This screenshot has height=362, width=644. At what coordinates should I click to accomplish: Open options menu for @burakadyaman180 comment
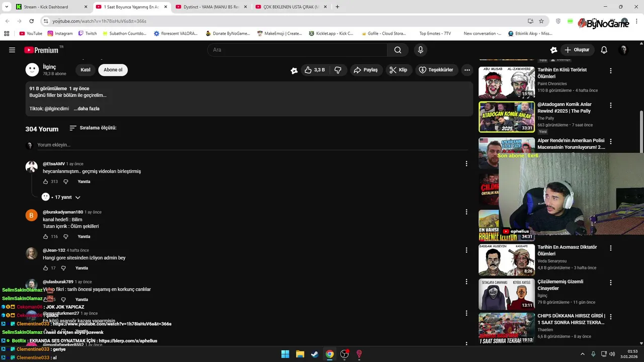pos(466,212)
